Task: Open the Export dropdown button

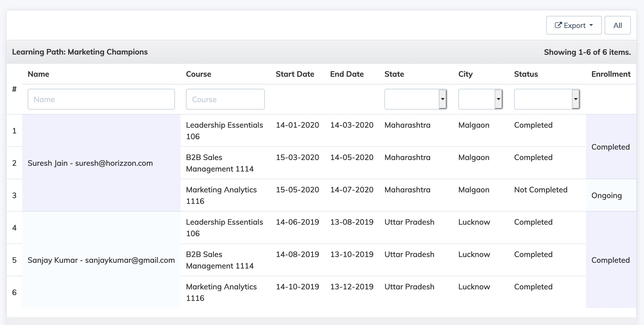Action: (x=574, y=25)
